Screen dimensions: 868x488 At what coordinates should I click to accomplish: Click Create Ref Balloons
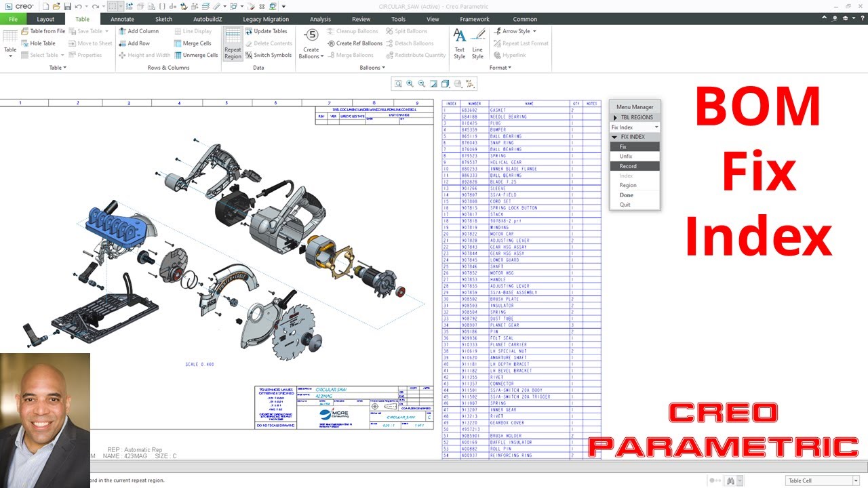coord(355,43)
